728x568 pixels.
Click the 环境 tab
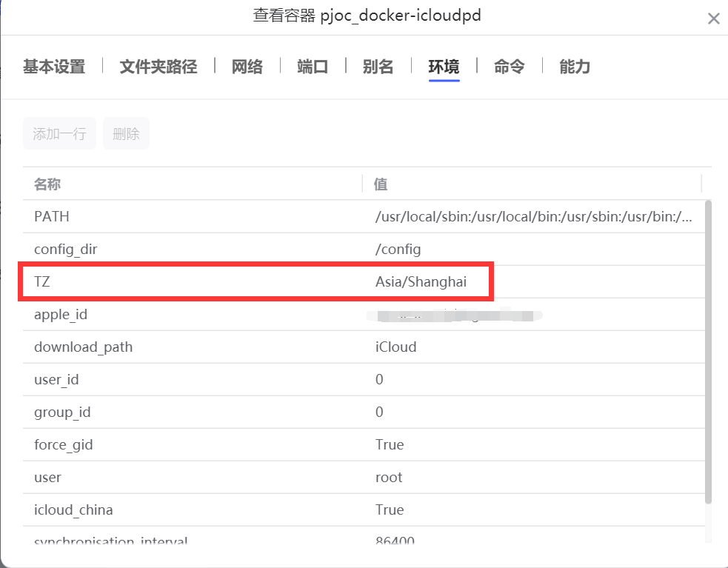pos(444,67)
